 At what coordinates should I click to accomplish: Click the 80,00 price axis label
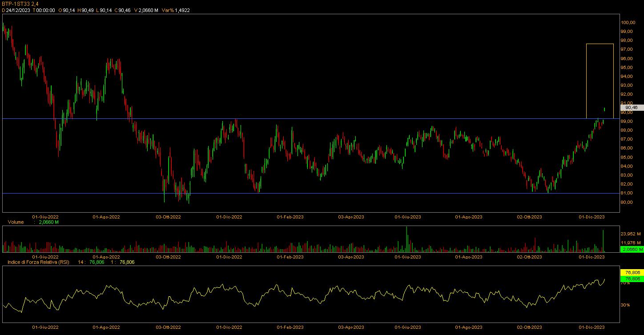[627, 202]
